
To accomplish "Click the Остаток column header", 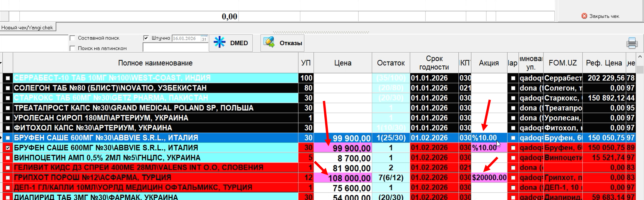I will pyautogui.click(x=391, y=63).
